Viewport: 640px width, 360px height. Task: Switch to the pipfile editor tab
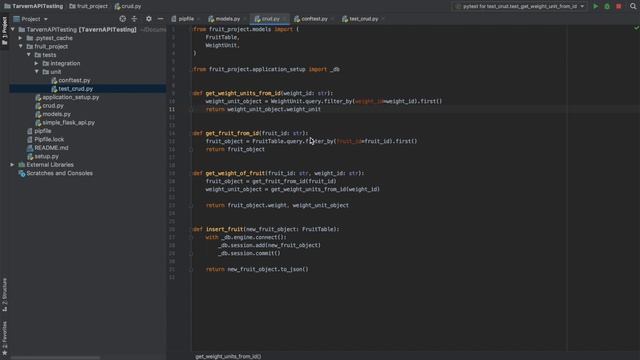pos(186,19)
